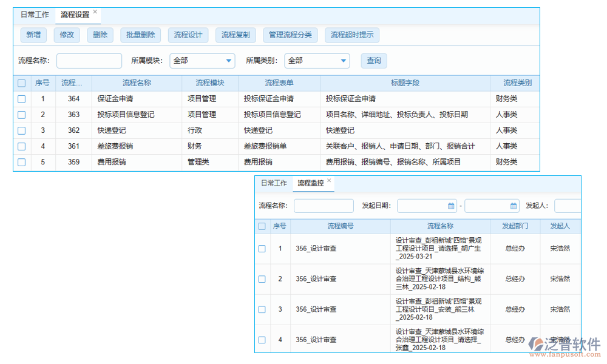Open the 所属类别 dropdown
Image resolution: width=607 pixels, height=364 pixels.
click(317, 61)
